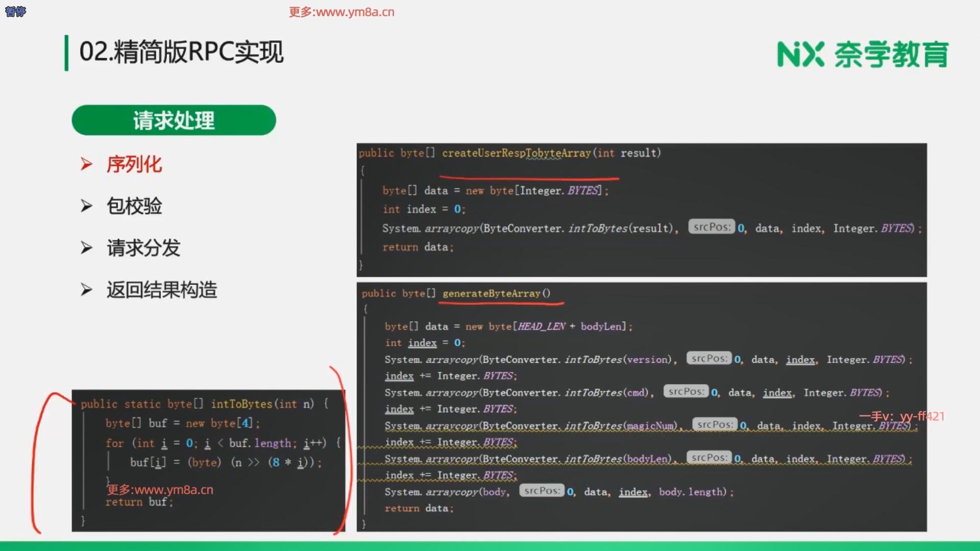
Task: Open the www.ym8a.cn link at top
Action: [341, 12]
